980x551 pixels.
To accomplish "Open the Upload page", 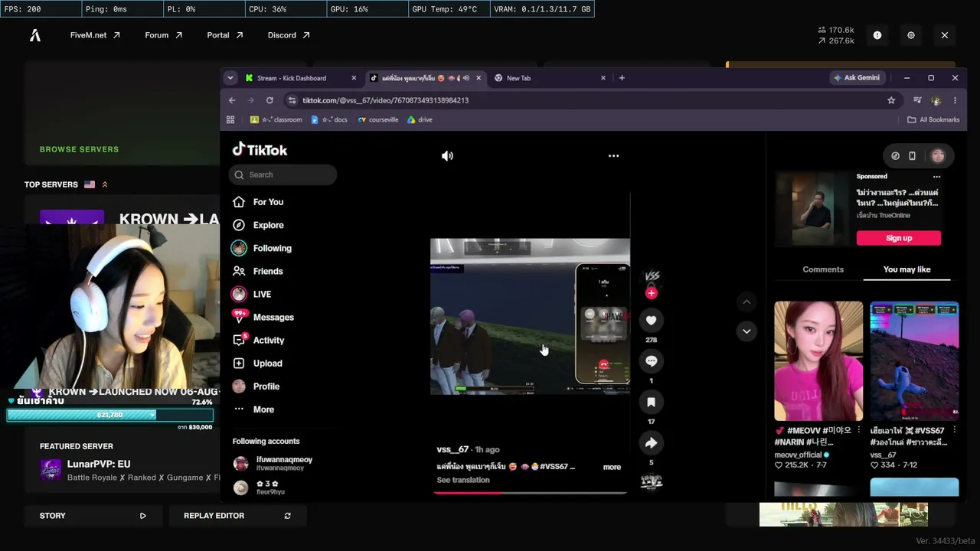I will (x=267, y=364).
